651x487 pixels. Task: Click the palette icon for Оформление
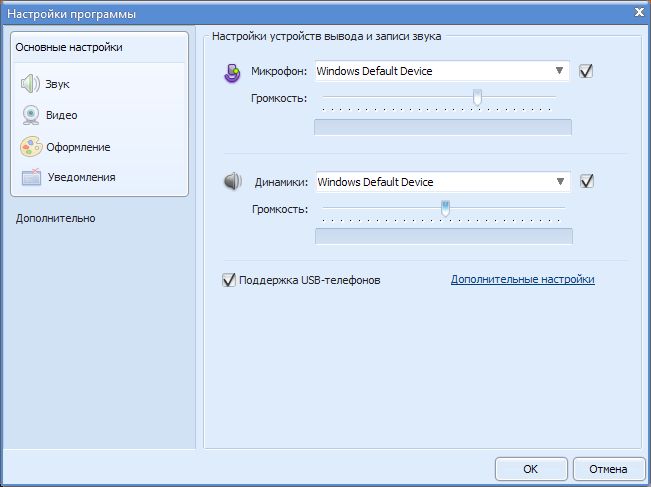click(x=30, y=147)
